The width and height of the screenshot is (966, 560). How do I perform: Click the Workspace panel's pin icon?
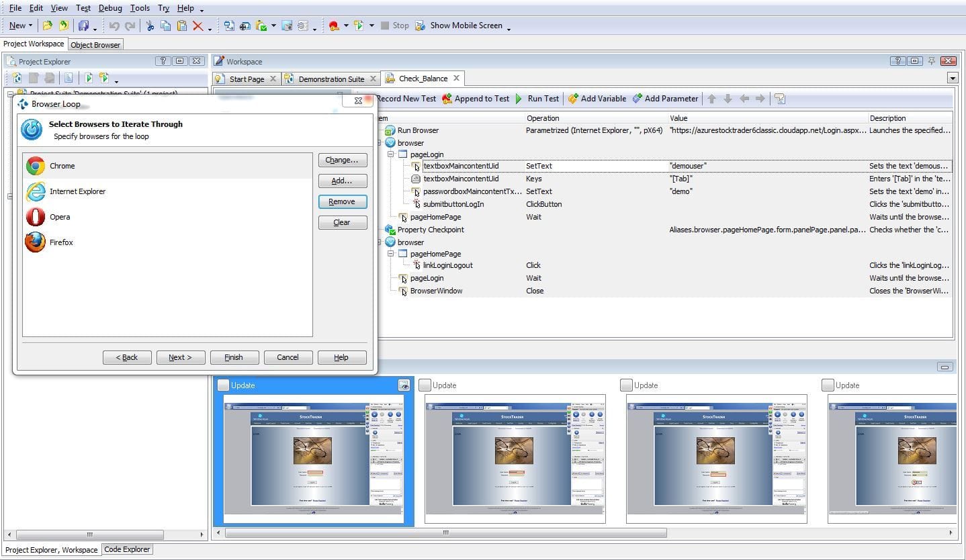click(932, 61)
